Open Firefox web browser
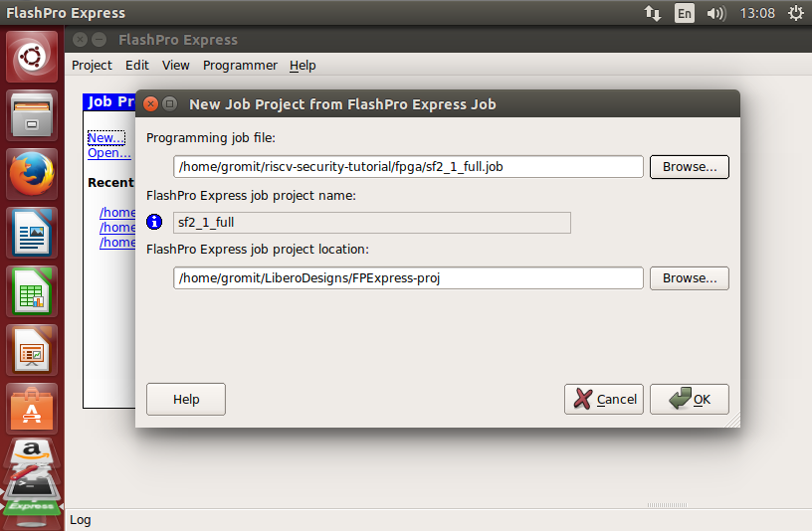This screenshot has width=812, height=531. pos(32,174)
